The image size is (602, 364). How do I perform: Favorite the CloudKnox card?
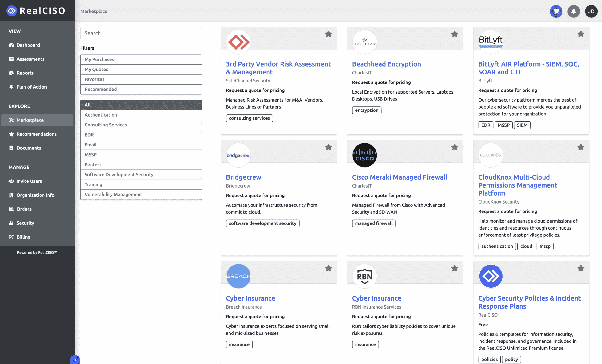[x=581, y=147]
